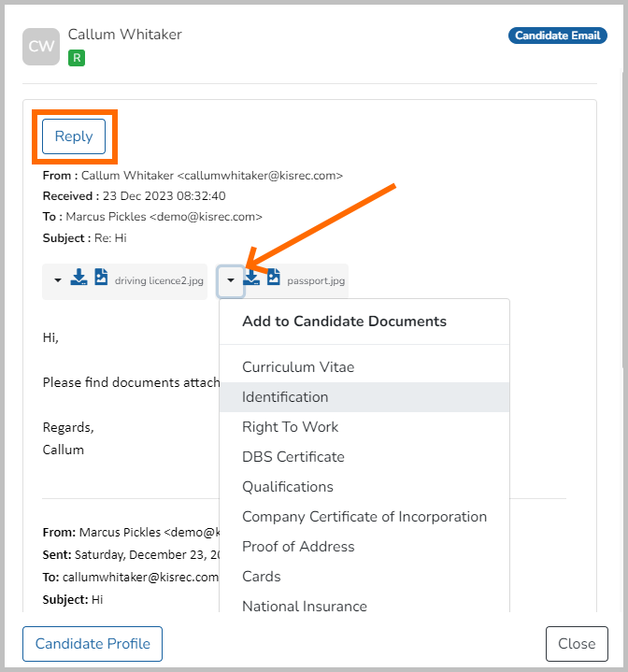Open dropdown arrow for driving licence2.jpg
This screenshot has height=672, width=628.
pyautogui.click(x=58, y=279)
